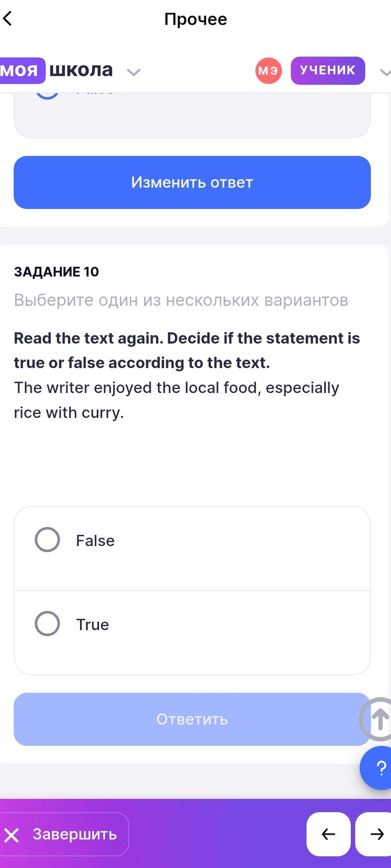Go to next task with right arrow
The height and width of the screenshot is (868, 391).
(x=374, y=834)
